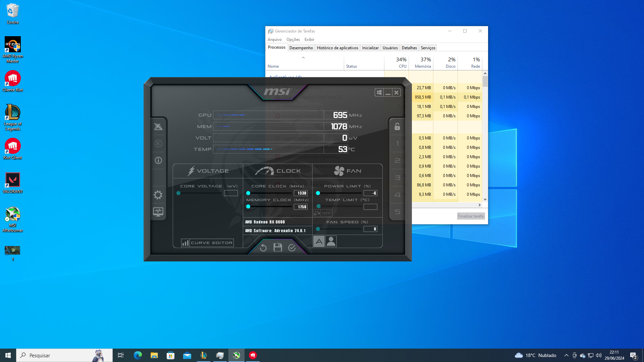The image size is (644, 362).
Task: Open Windows Start button
Action: 8,355
